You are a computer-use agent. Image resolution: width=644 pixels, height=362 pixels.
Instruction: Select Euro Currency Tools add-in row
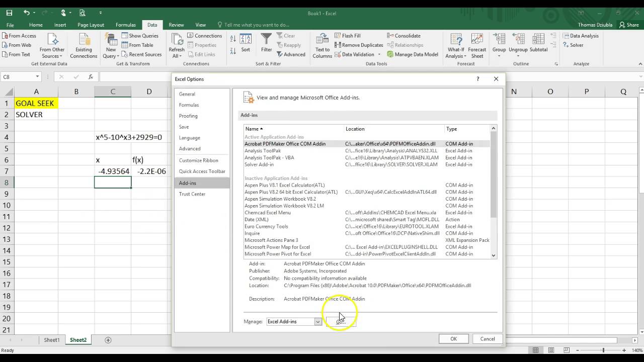366,226
